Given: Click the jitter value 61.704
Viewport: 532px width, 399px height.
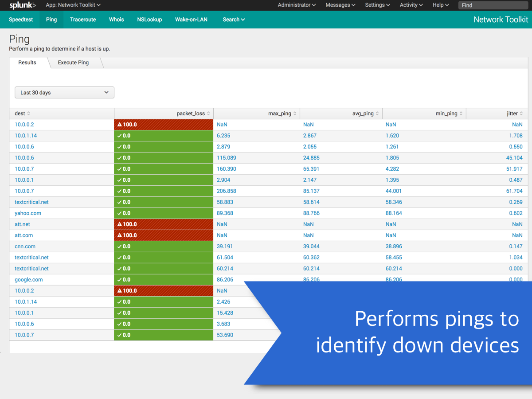Looking at the screenshot, I should 514,191.
